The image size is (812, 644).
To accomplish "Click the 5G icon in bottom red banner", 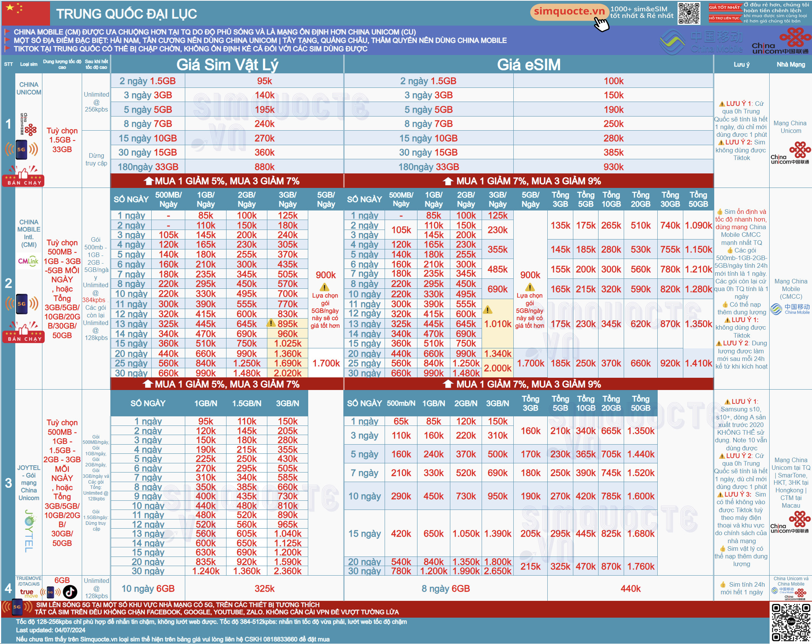I will click(x=17, y=607).
